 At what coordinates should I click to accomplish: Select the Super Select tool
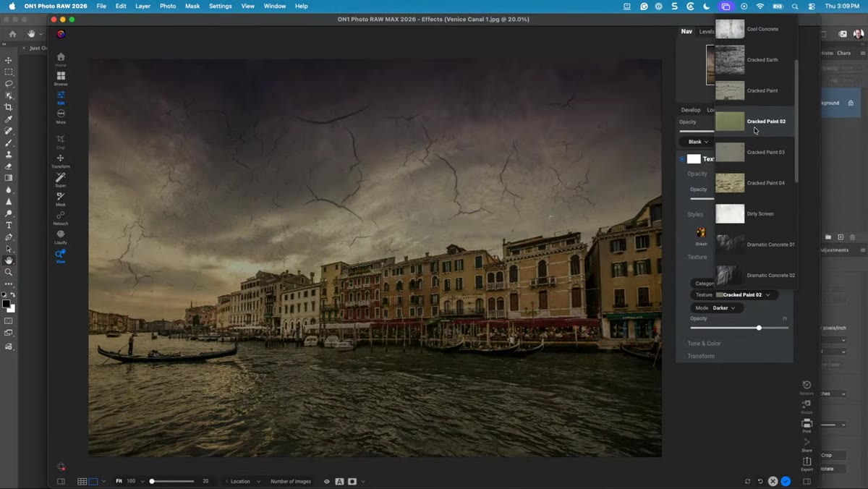pos(61,179)
